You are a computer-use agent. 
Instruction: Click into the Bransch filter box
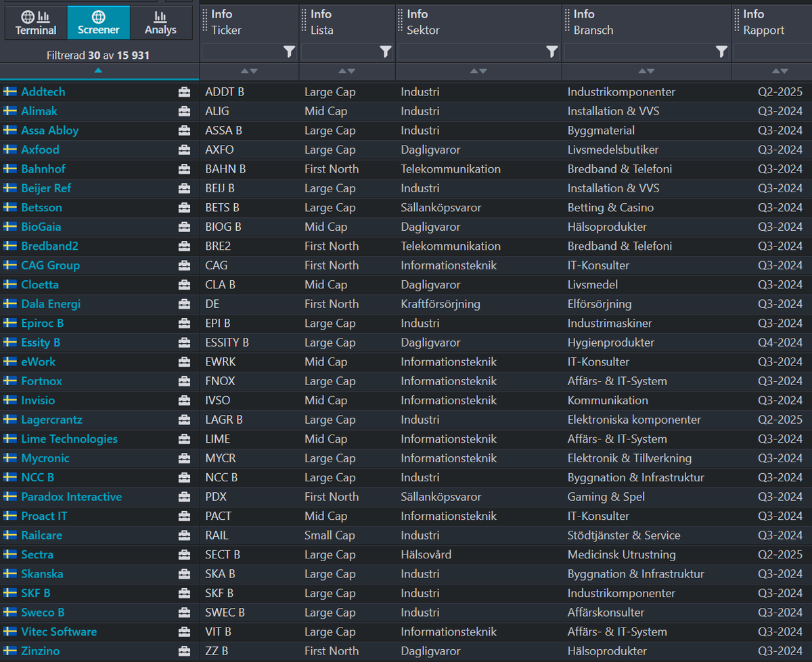(x=639, y=52)
